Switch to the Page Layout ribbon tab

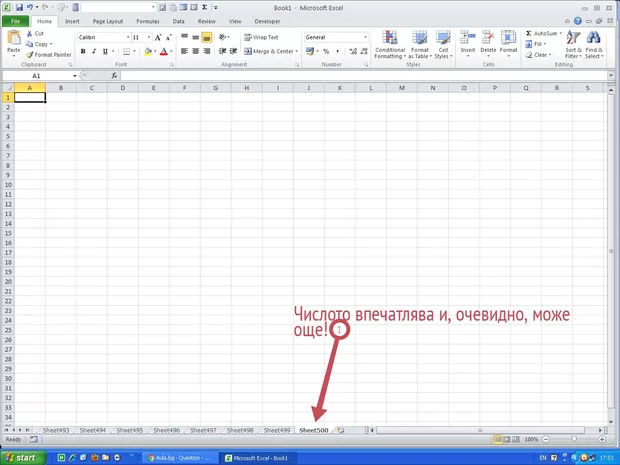click(x=107, y=20)
